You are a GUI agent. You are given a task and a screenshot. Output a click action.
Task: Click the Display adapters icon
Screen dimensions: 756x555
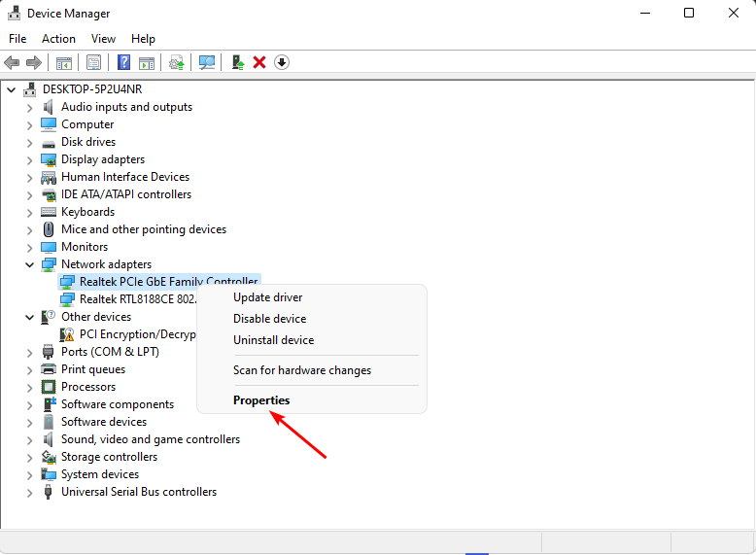click(49, 159)
